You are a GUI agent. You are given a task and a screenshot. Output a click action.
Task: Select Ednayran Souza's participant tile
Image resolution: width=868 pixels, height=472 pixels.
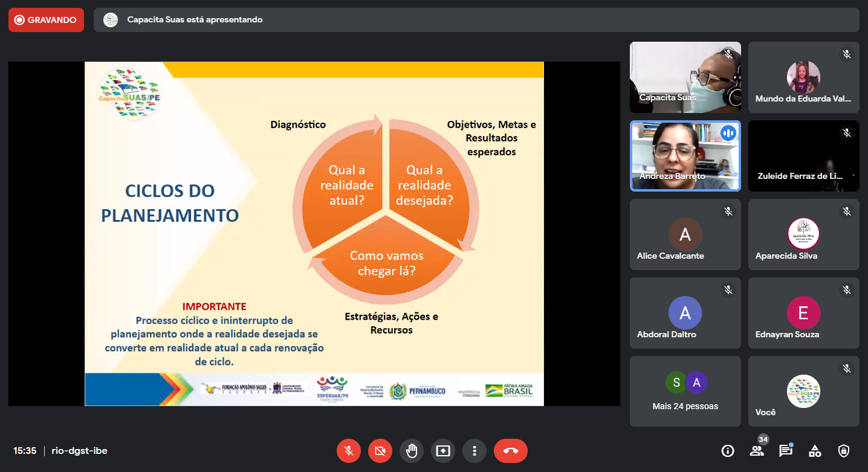(x=803, y=313)
